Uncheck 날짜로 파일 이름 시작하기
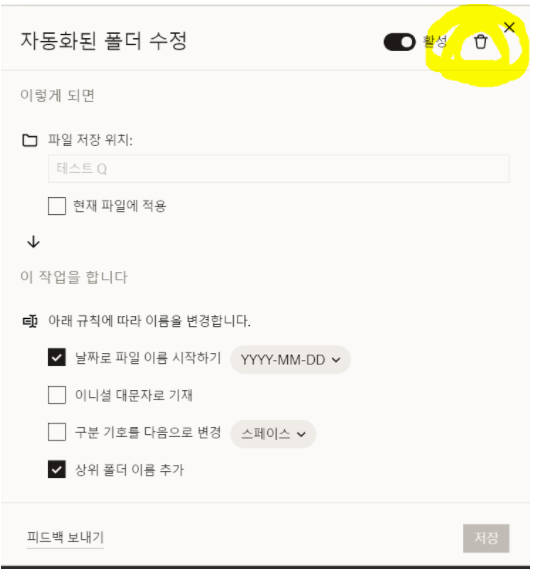 57,357
